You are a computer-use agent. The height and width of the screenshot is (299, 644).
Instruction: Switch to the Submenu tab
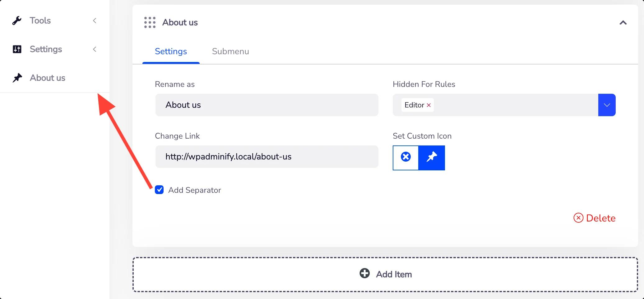pos(230,51)
